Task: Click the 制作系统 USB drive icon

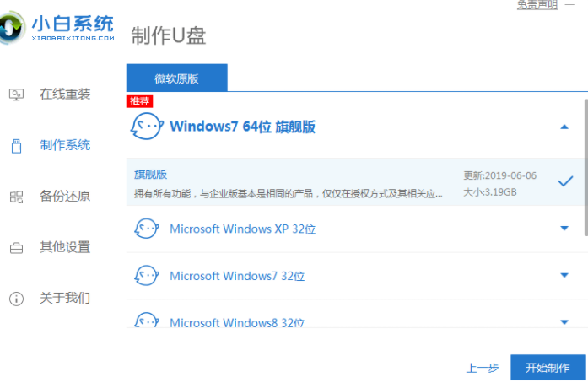Action: tap(16, 146)
